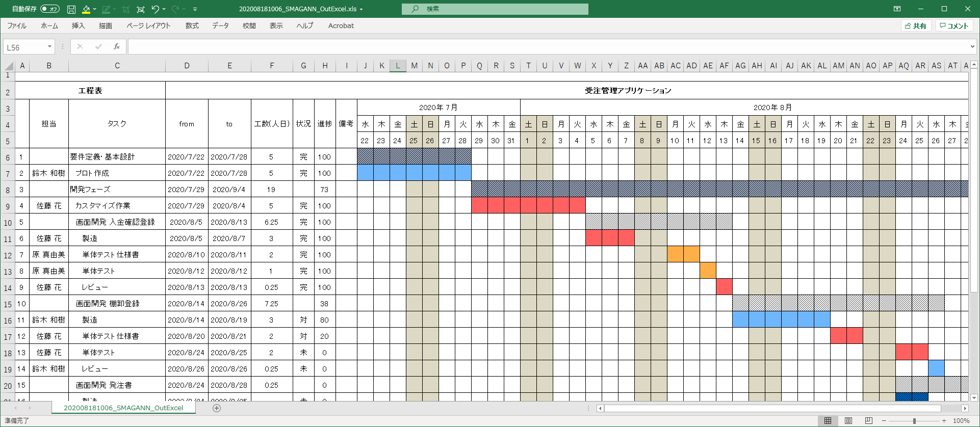The width and height of the screenshot is (980, 427).
Task: Apply the yellow fill color bucket
Action: [86, 9]
